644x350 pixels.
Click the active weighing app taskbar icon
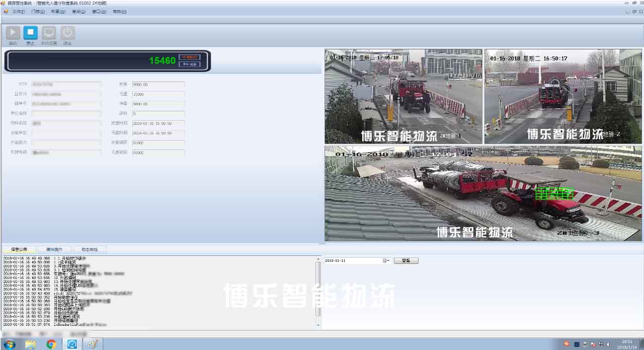72,344
